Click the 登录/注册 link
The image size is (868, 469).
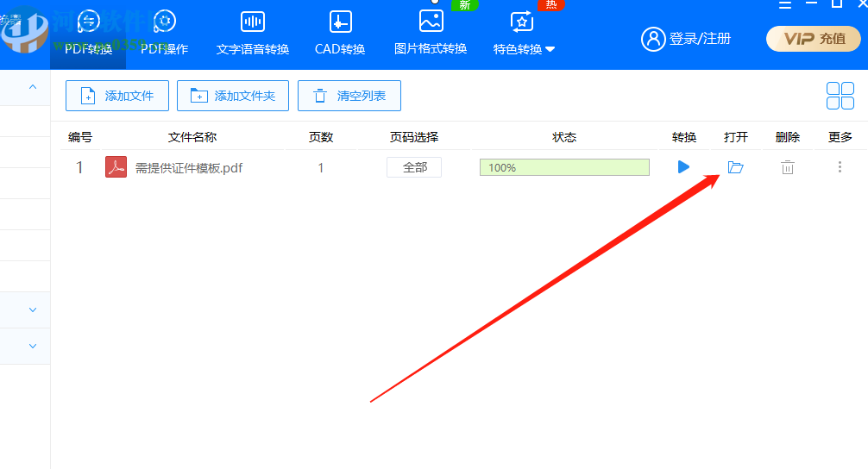[x=700, y=39]
